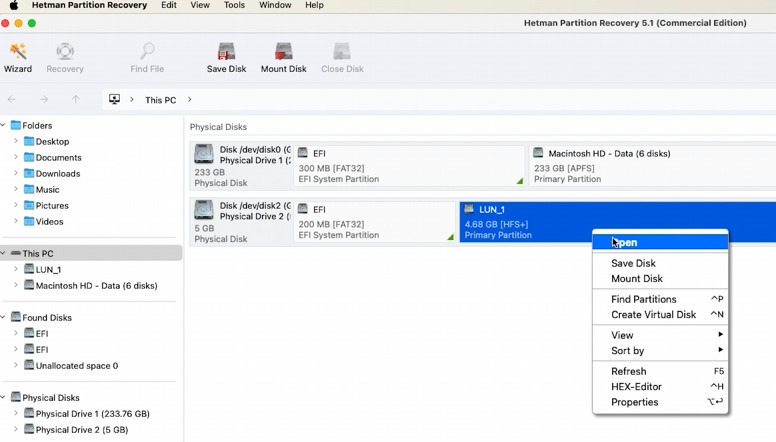Select the Downloads folder in sidebar
Image resolution: width=776 pixels, height=442 pixels.
click(57, 173)
